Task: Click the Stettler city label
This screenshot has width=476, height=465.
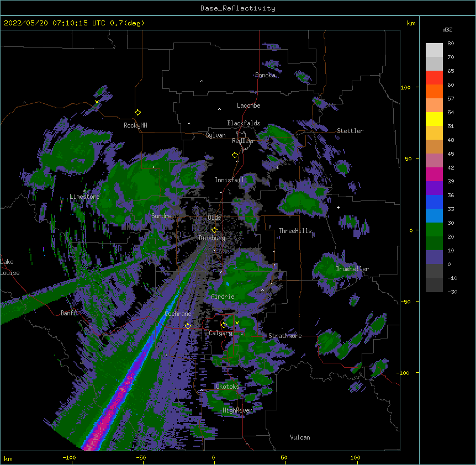Action: coord(350,131)
